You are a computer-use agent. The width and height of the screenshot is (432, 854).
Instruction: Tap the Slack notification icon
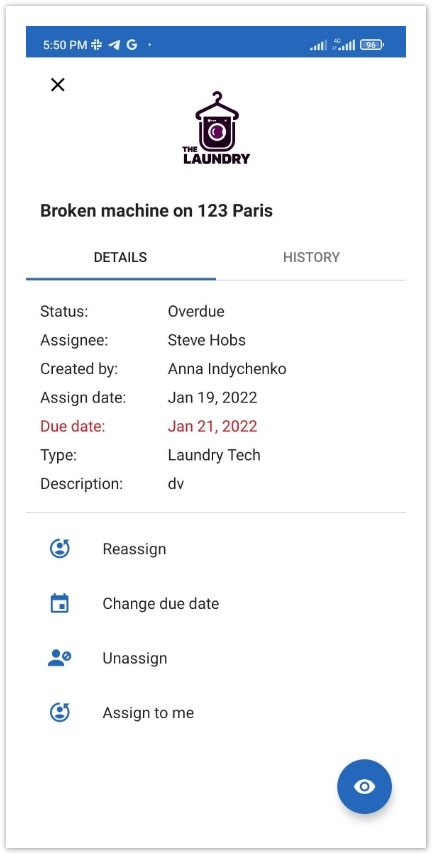coord(96,45)
